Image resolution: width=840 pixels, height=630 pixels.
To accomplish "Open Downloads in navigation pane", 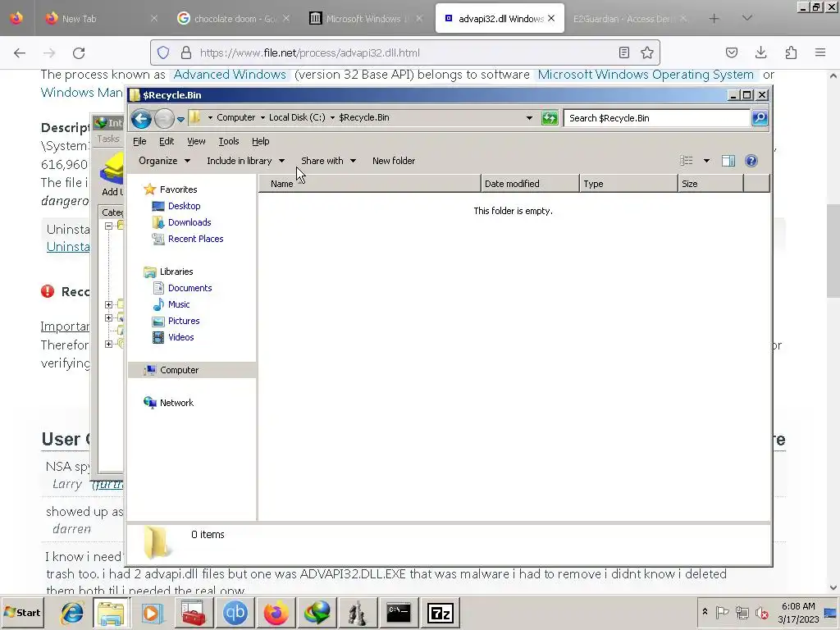I will [x=189, y=222].
